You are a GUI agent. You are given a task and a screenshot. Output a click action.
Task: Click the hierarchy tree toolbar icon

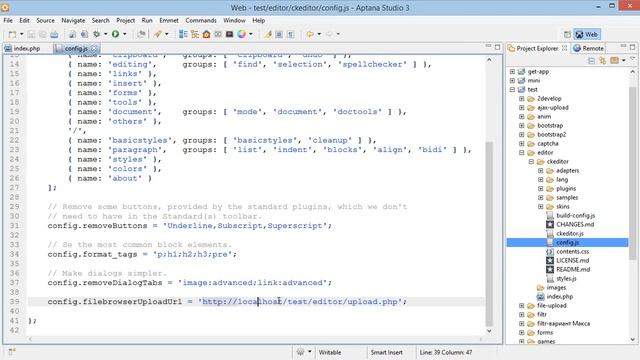[195, 34]
